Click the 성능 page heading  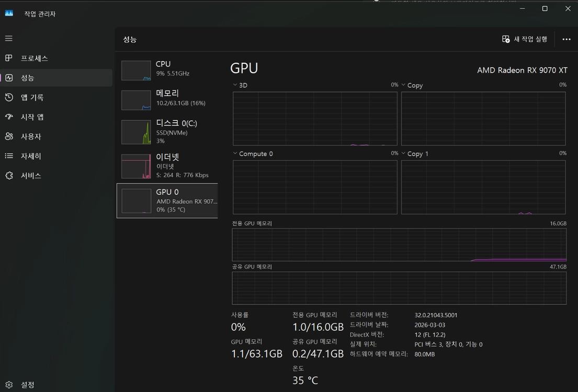(x=130, y=39)
